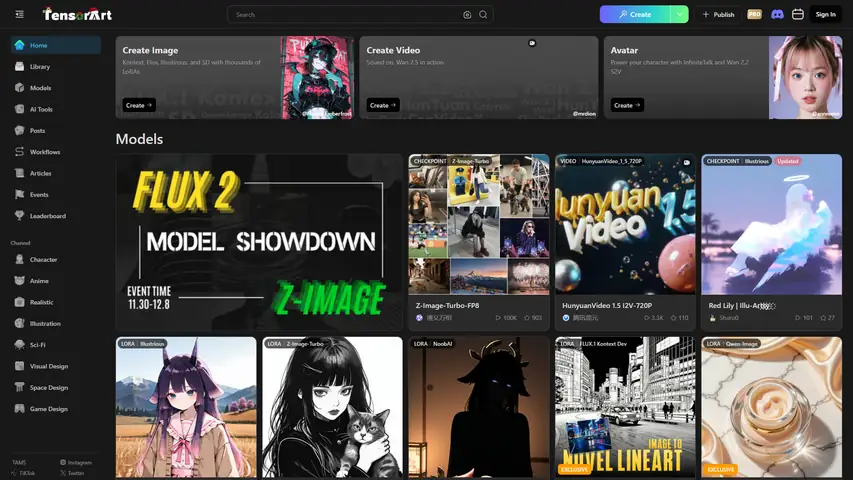Image resolution: width=853 pixels, height=480 pixels.
Task: Click the Instagram footer link
Action: 76,463
